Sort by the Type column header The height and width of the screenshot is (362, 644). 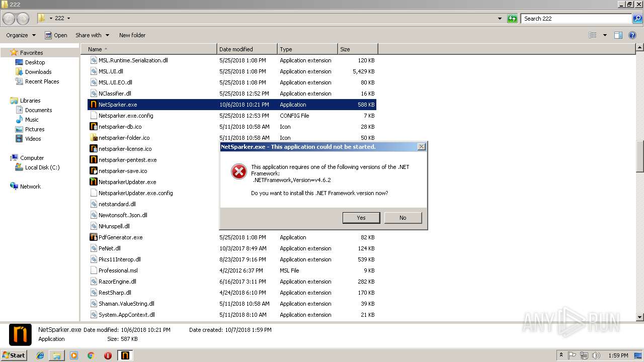tap(307, 49)
